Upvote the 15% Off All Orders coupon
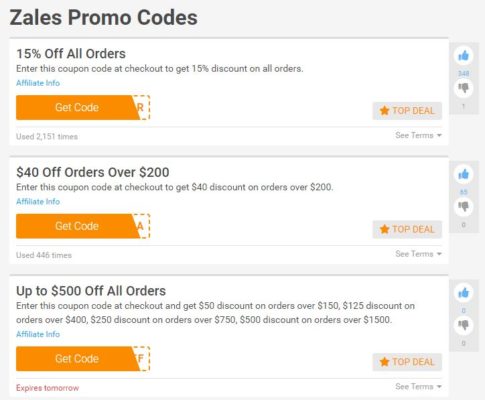 463,56
